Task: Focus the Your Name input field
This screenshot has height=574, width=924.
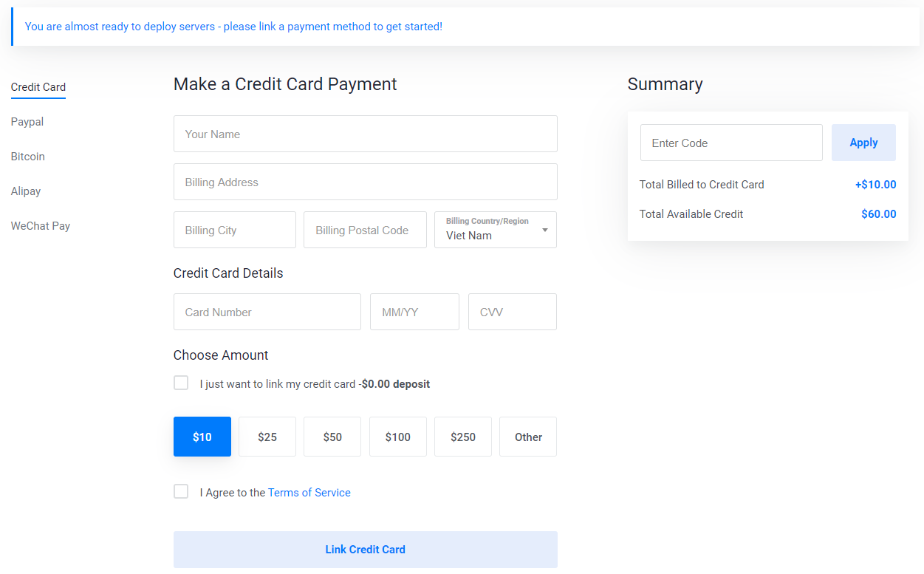Action: point(366,134)
